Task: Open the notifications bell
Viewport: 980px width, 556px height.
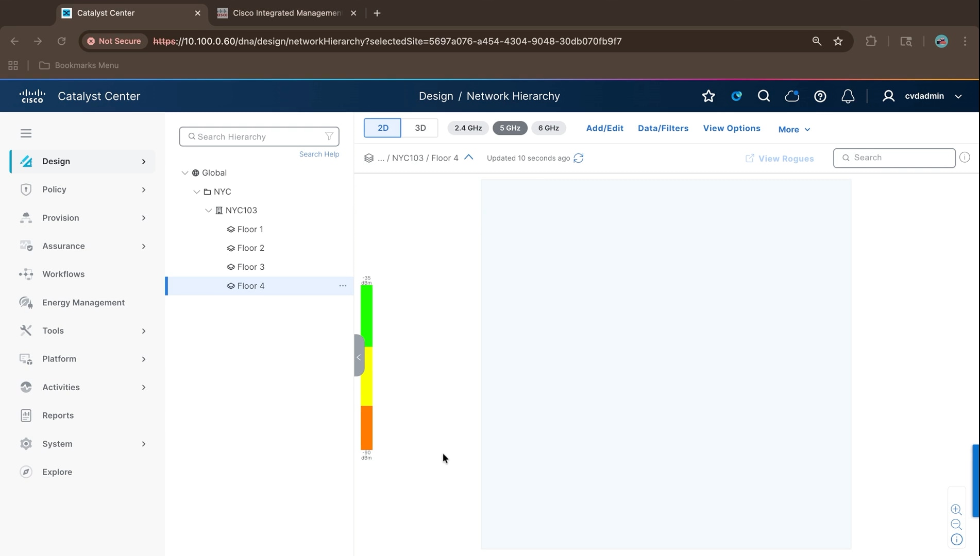Action: pyautogui.click(x=848, y=96)
